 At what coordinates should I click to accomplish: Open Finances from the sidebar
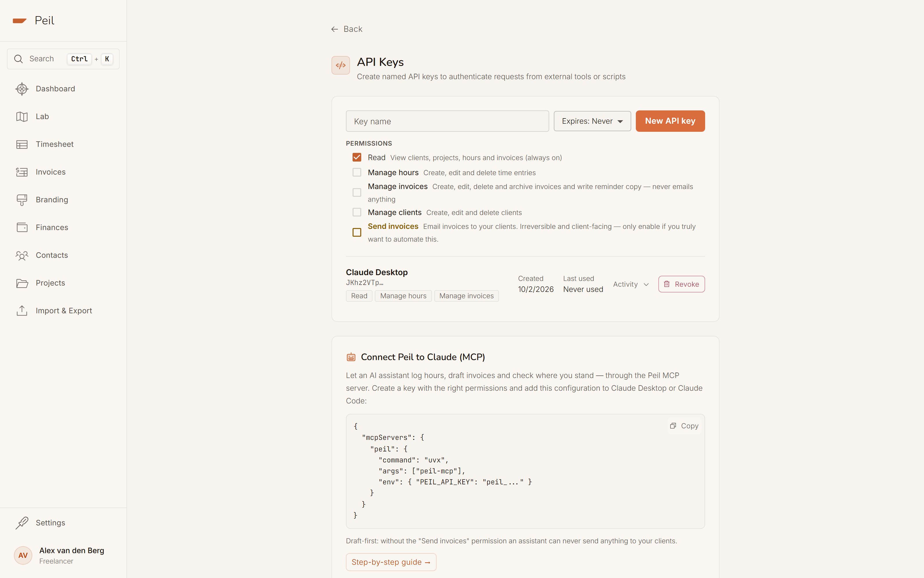52,227
